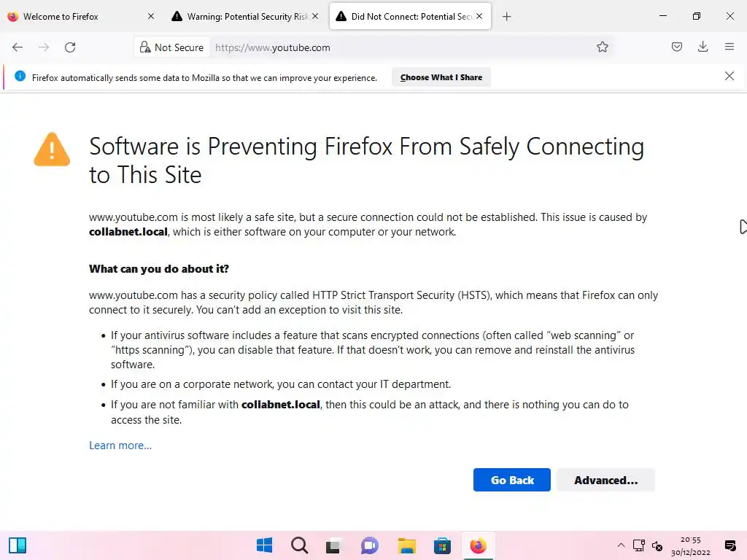Click the Go Back button
Image resolution: width=747 pixels, height=560 pixels.
pyautogui.click(x=511, y=480)
